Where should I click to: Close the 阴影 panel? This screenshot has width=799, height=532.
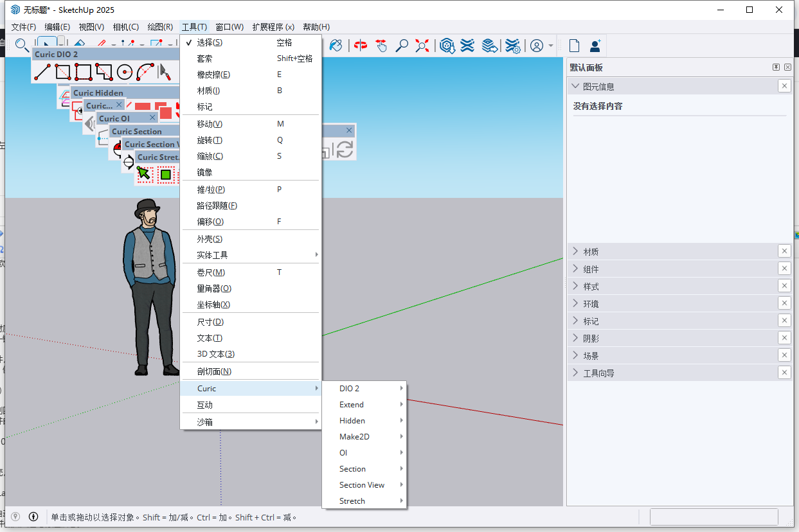784,338
